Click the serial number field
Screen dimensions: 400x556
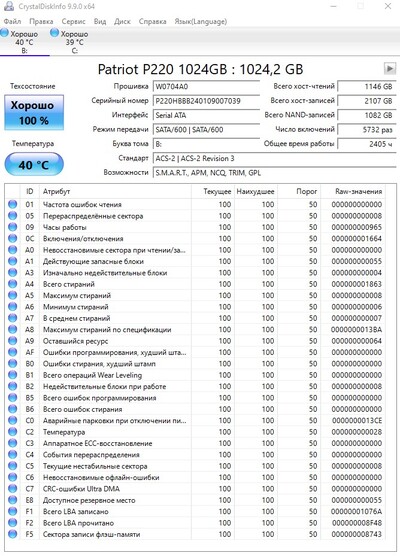tap(206, 101)
